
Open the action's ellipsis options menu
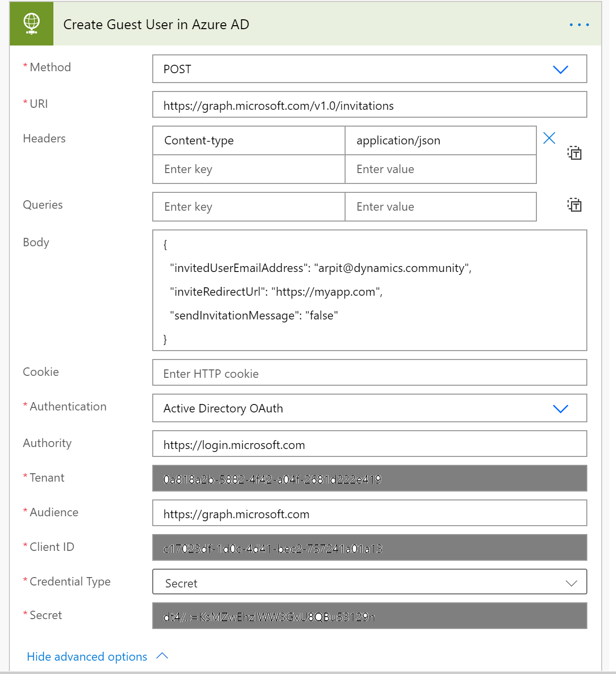(x=579, y=24)
